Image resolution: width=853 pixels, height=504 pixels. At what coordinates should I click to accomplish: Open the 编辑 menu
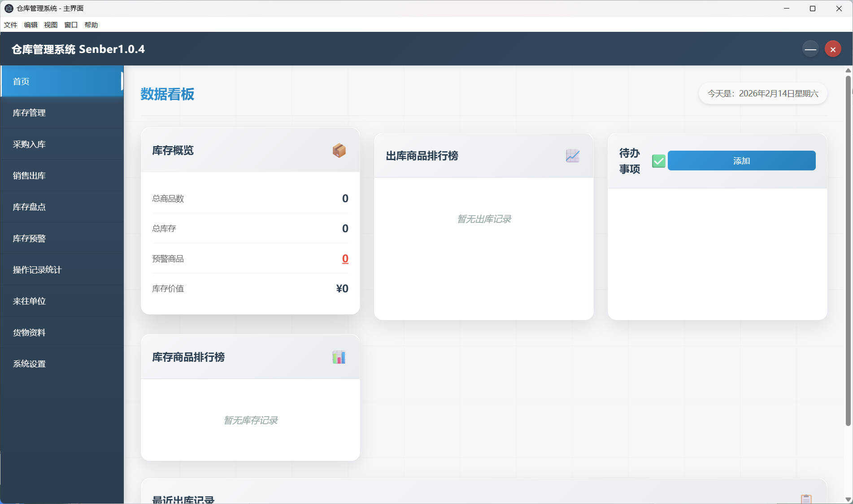point(30,25)
